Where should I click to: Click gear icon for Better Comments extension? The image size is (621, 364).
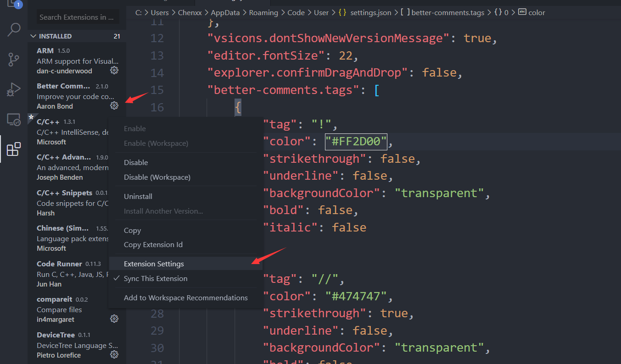pyautogui.click(x=114, y=106)
